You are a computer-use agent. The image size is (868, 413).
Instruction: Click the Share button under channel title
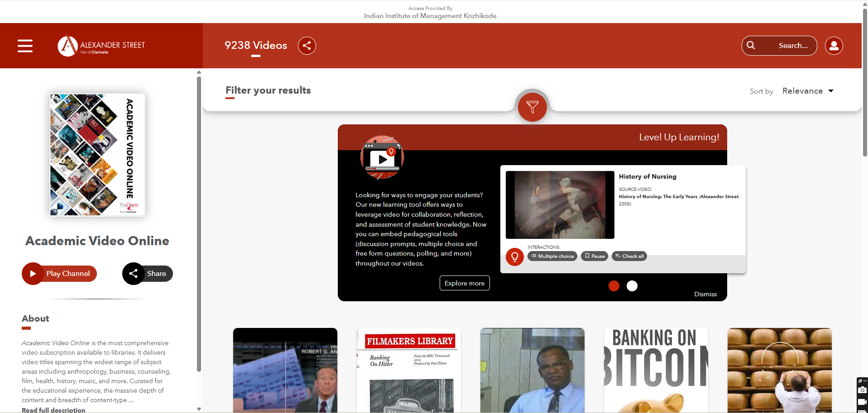[148, 274]
